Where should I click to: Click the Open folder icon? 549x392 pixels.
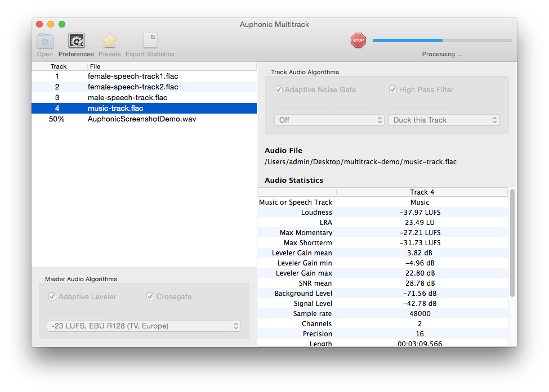(x=45, y=41)
